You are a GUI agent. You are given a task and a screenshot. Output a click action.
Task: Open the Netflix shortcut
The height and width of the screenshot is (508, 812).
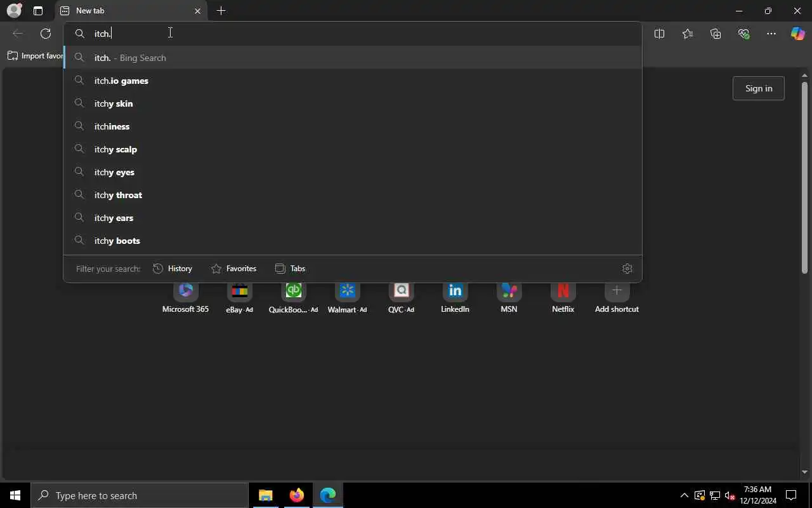coord(563,297)
